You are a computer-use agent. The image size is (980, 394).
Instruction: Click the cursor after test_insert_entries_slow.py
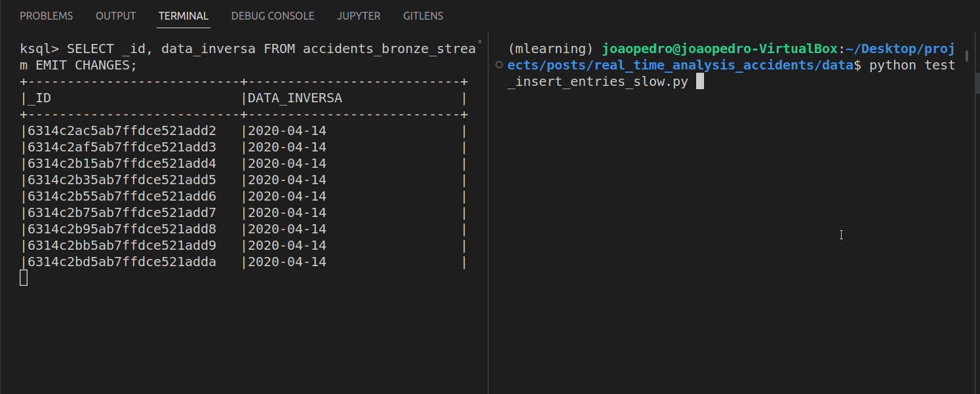[699, 82]
